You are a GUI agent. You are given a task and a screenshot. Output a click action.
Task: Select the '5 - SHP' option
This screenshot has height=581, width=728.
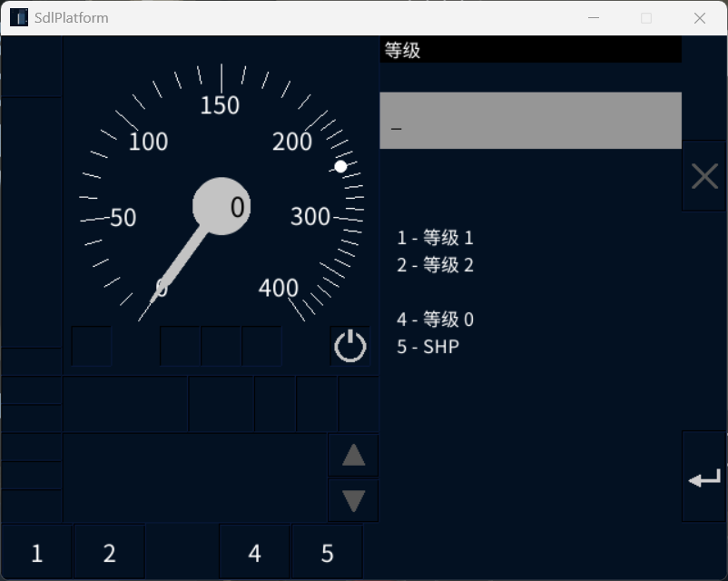click(428, 347)
